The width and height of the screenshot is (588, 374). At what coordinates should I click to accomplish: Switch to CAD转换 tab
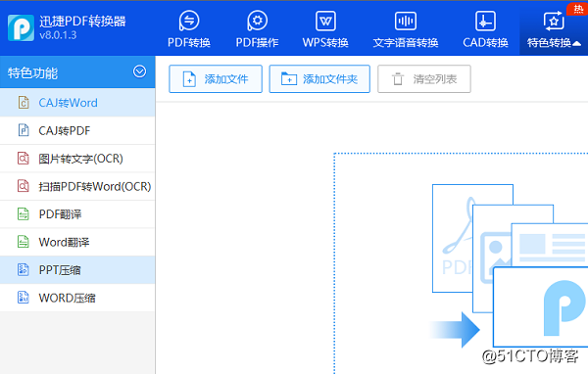coord(485,29)
